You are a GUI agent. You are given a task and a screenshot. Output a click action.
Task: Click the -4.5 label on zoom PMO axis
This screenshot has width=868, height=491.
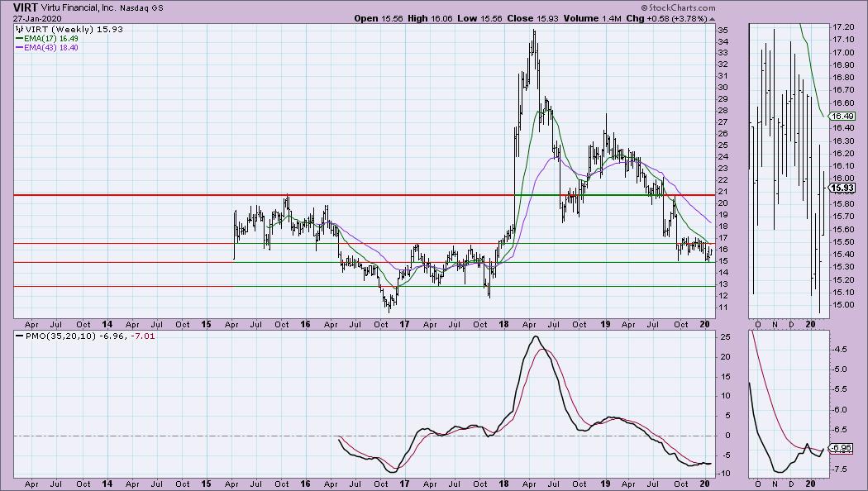(x=839, y=350)
